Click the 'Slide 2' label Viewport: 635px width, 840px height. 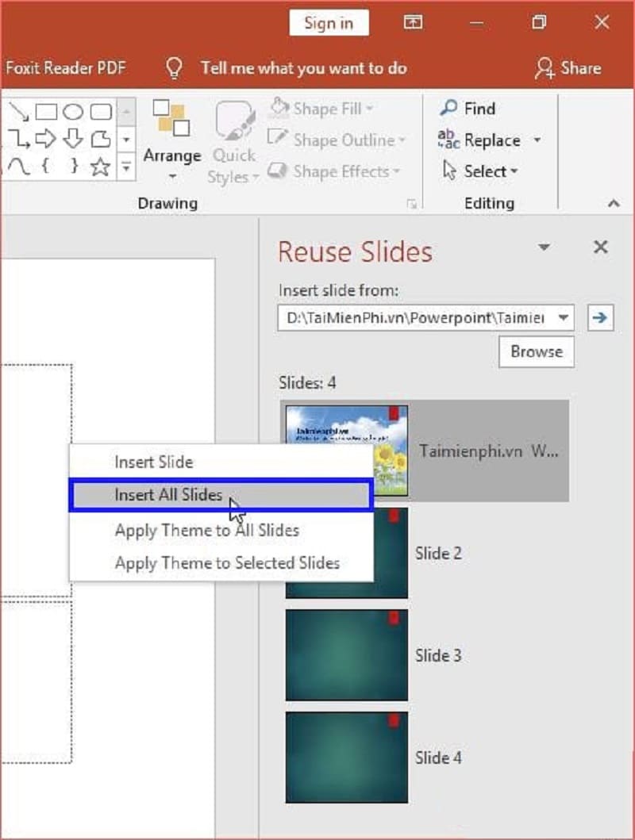(x=438, y=553)
